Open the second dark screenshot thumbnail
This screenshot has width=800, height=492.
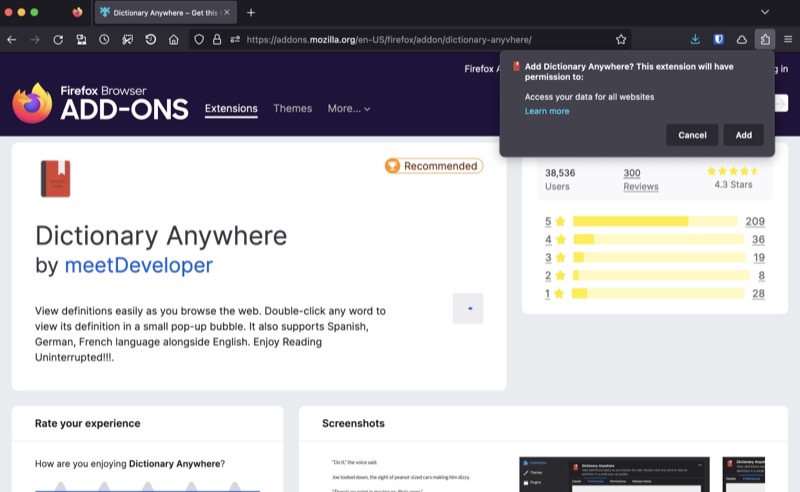[x=614, y=475]
